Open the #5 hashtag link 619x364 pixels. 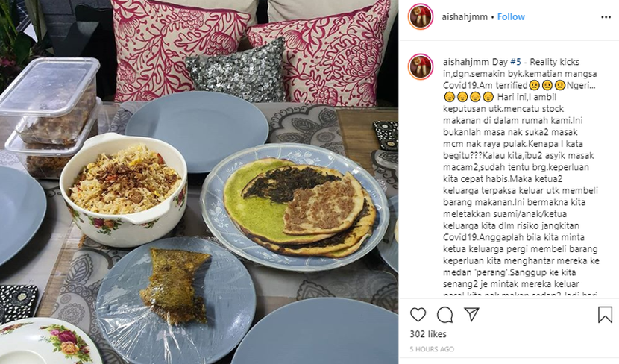515,62
